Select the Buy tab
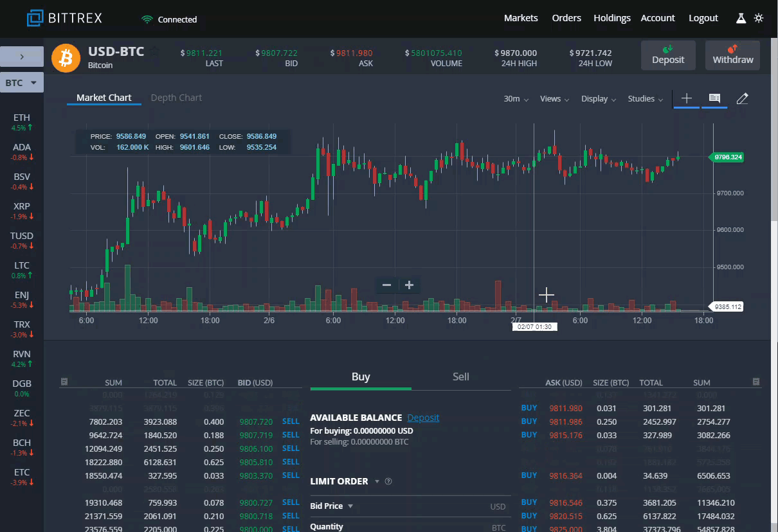This screenshot has width=778, height=532. click(361, 377)
